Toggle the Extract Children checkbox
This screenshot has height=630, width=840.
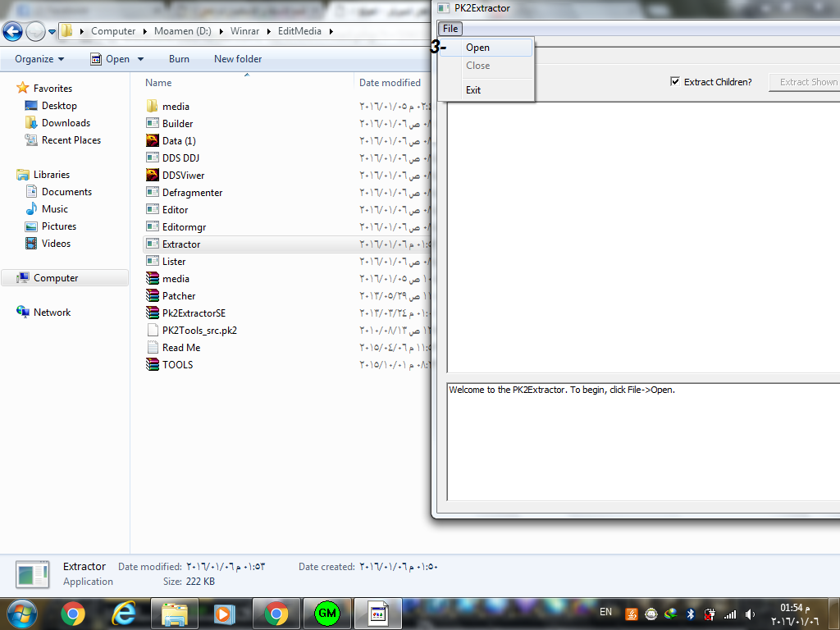click(x=675, y=81)
